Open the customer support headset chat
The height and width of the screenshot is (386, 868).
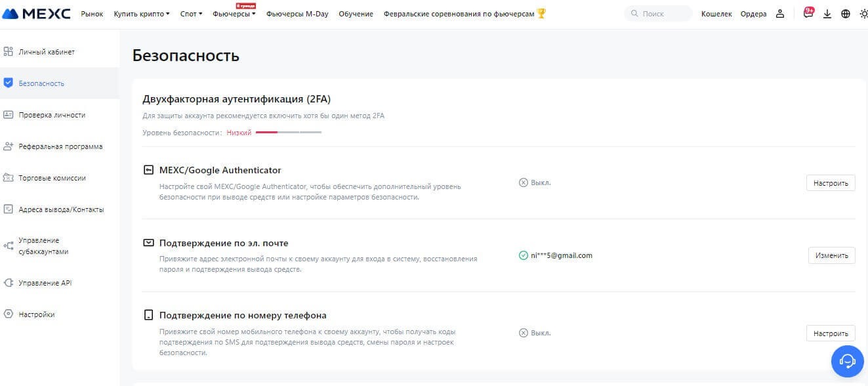click(847, 360)
